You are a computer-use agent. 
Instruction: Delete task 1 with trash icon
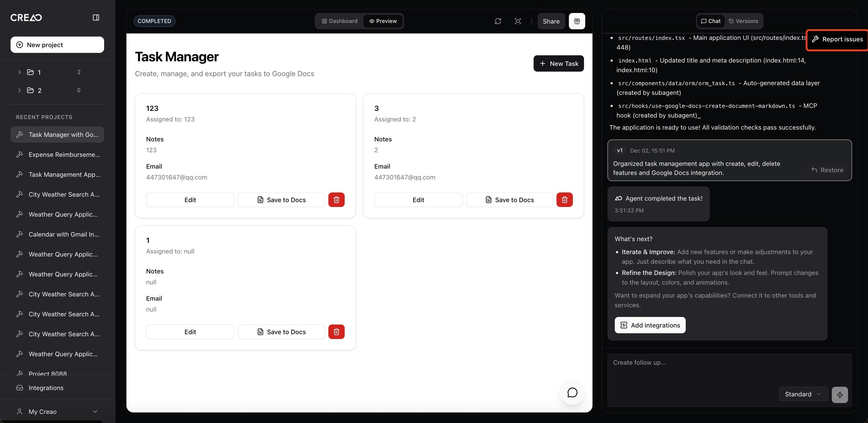336,332
